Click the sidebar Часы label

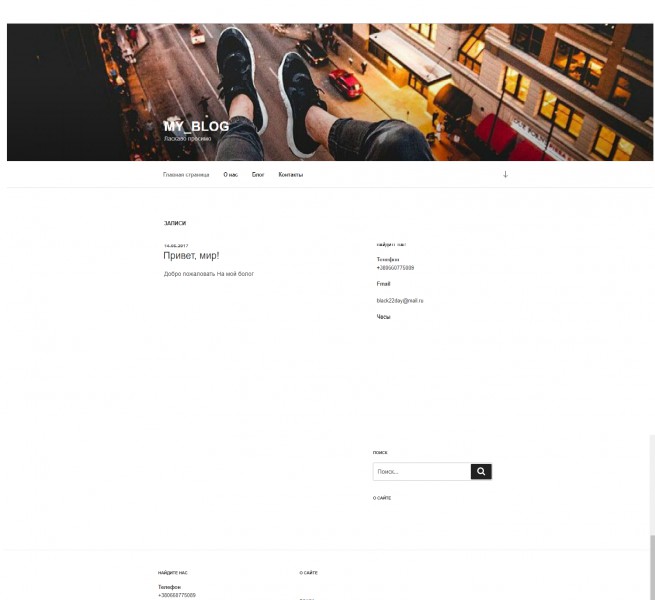[383, 317]
